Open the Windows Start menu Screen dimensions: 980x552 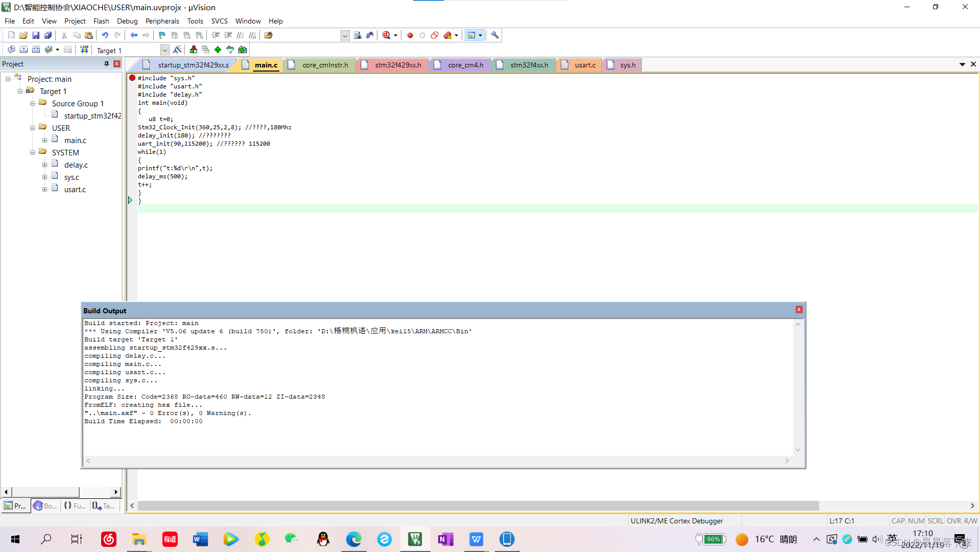[x=15, y=539]
